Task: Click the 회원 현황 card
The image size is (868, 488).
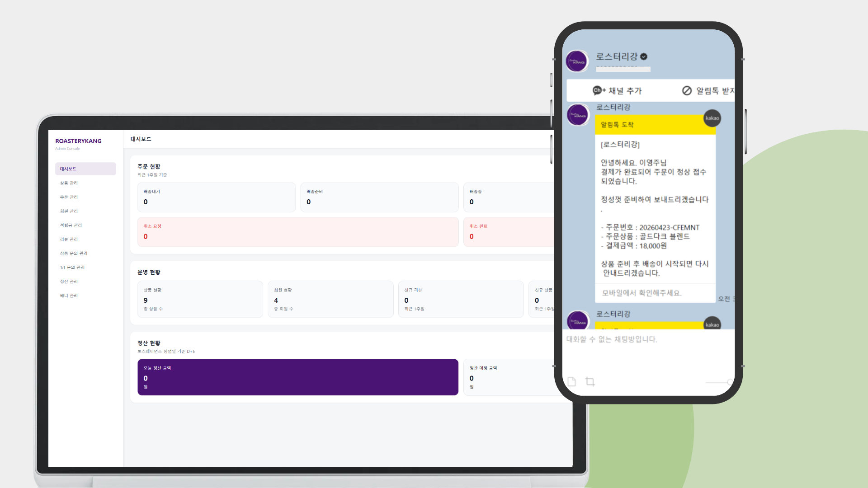Action: tap(330, 299)
